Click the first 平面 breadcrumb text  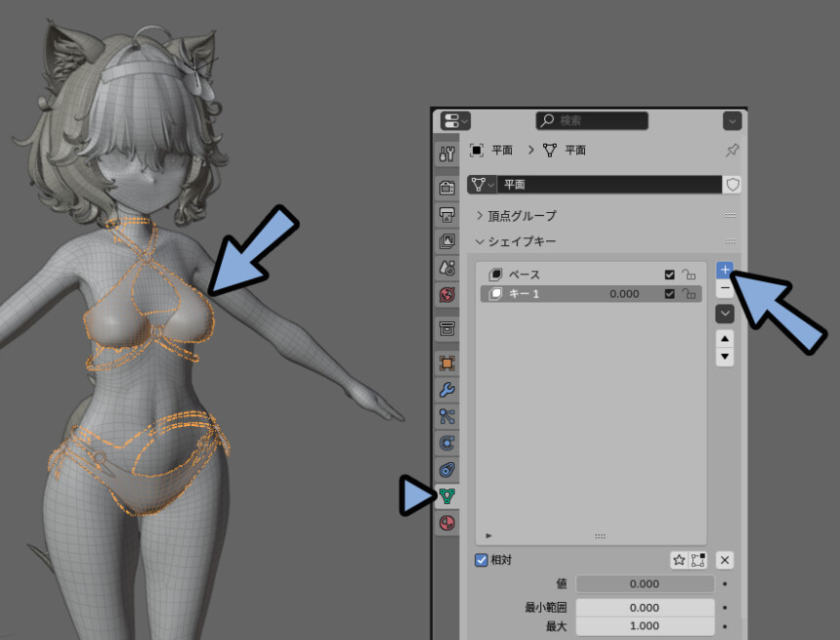[502, 150]
